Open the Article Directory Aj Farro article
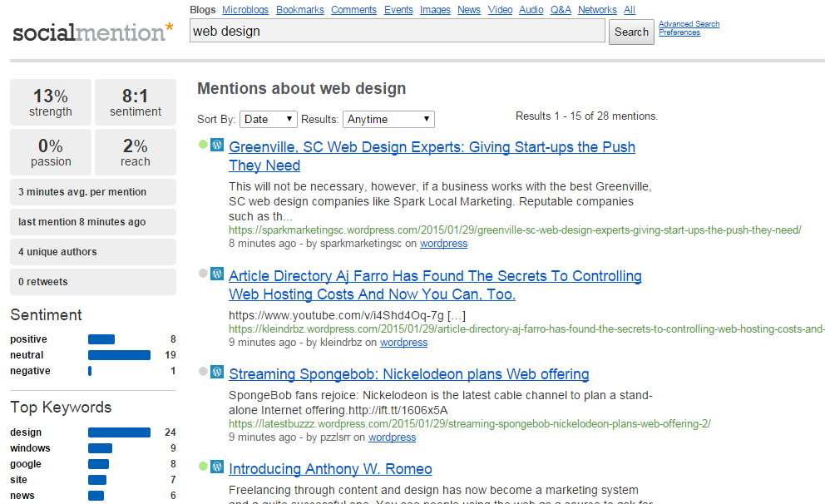Screen dimensions: 825x504 (435, 285)
